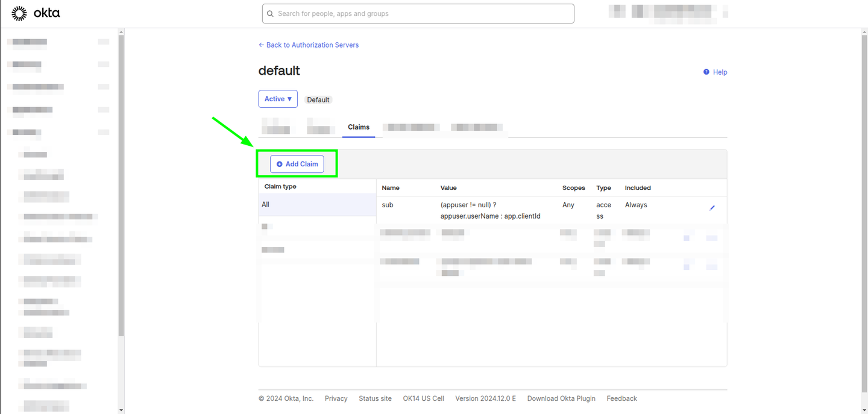This screenshot has width=868, height=414.
Task: Click the Default label next to Active
Action: (318, 99)
